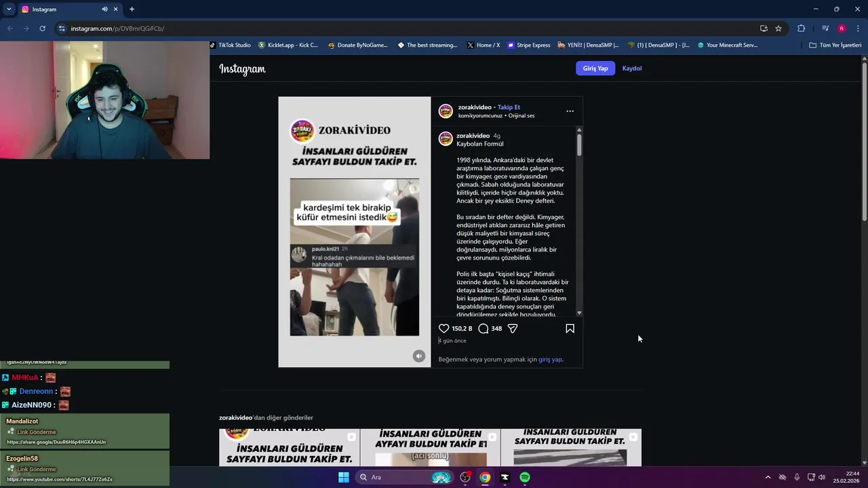Open tab search dropdown arrow
This screenshot has height=488, width=868.
tap(9, 9)
